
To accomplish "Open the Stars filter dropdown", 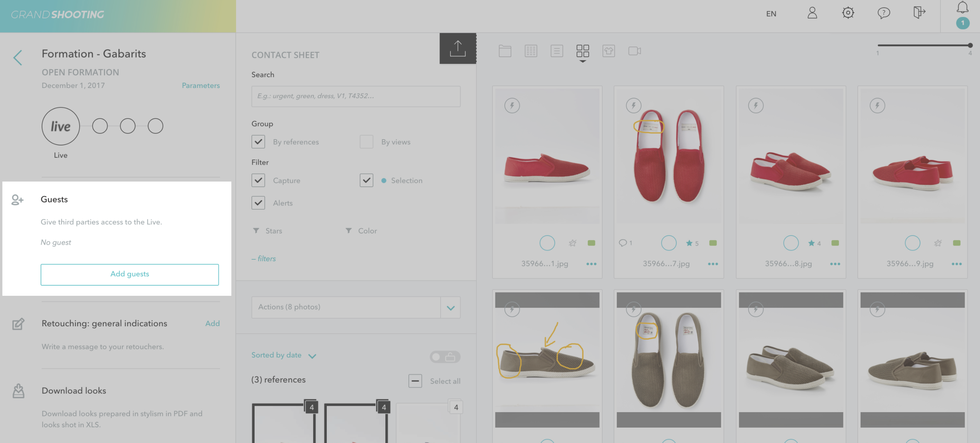I will [x=268, y=231].
